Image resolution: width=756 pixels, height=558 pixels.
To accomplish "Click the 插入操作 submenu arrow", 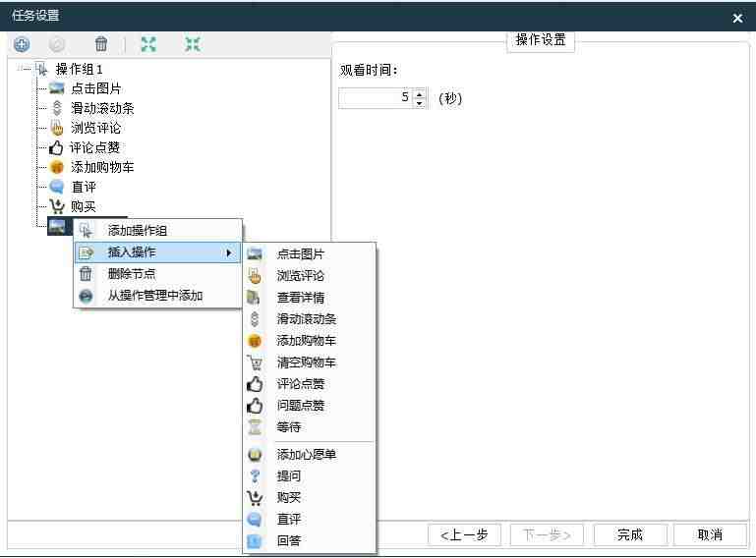I will pos(229,252).
